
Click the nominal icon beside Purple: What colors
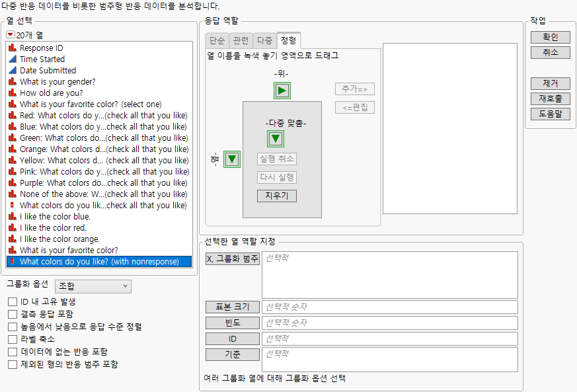(x=13, y=182)
